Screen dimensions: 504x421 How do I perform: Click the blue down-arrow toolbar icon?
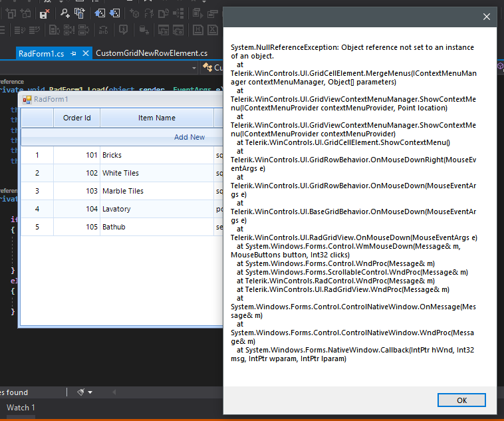114,13
